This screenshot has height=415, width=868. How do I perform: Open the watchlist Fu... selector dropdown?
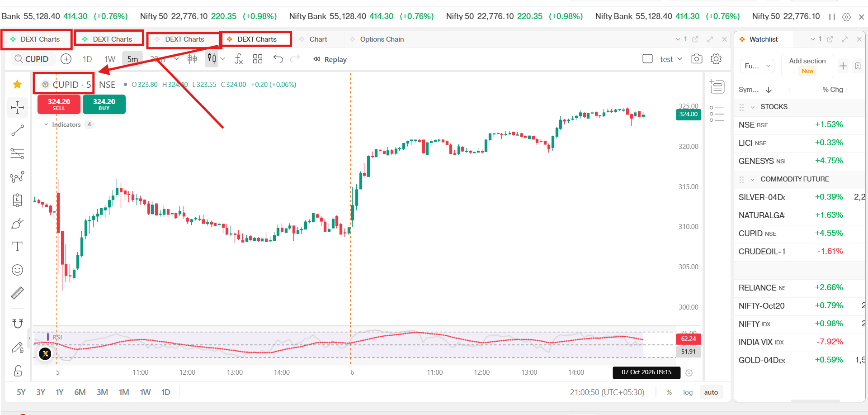click(x=757, y=66)
